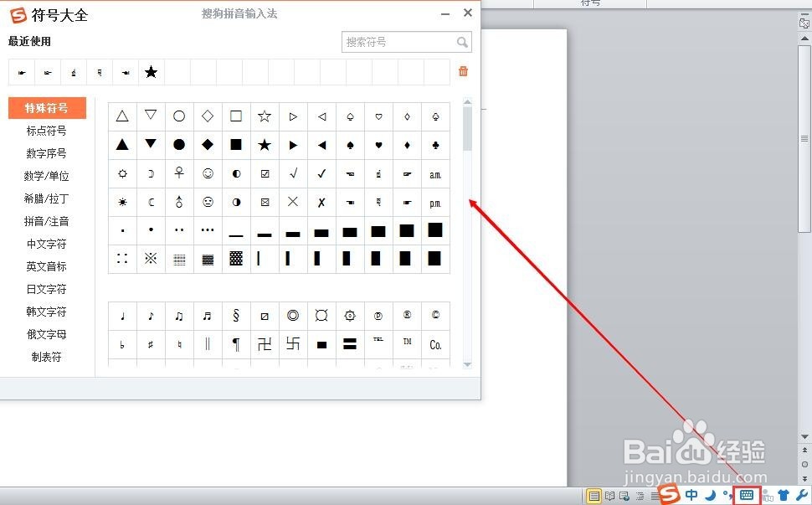Select the filled triangle symbol

coord(122,145)
